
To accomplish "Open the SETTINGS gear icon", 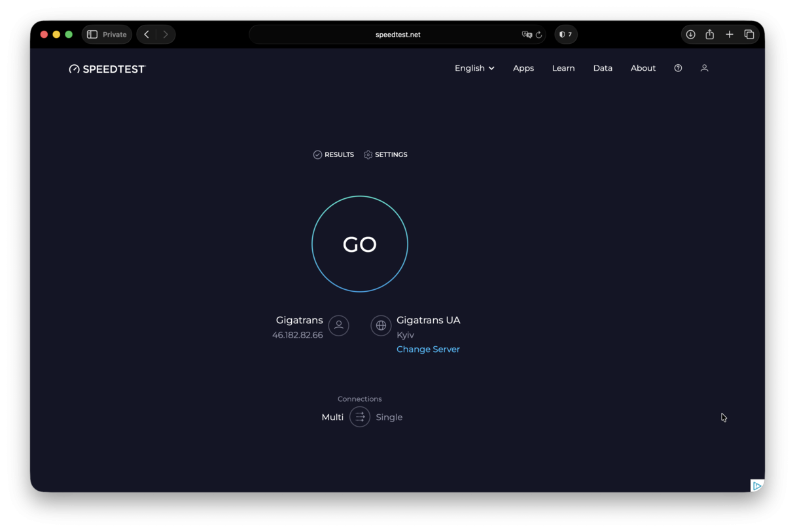I will coord(367,154).
